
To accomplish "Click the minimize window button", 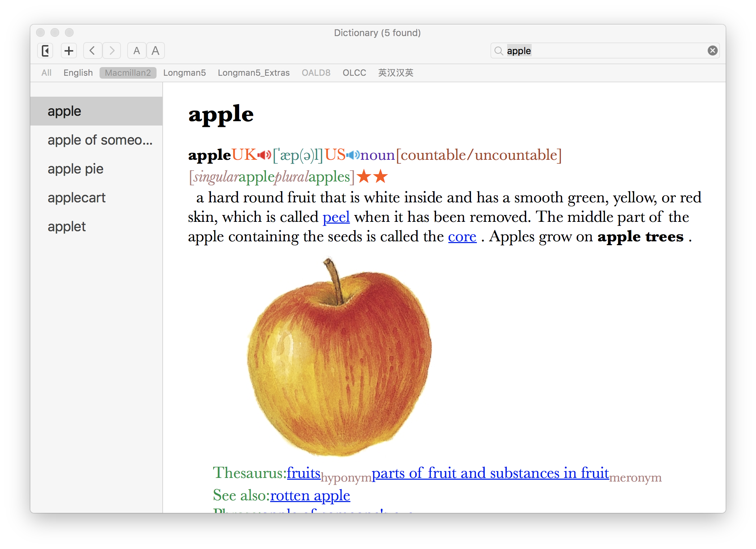I will point(55,32).
